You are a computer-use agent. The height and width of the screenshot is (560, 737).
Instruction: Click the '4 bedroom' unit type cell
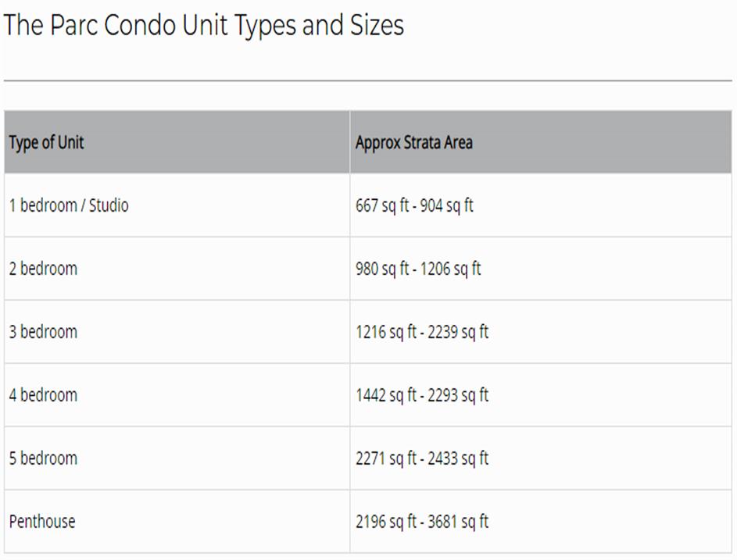click(x=43, y=395)
